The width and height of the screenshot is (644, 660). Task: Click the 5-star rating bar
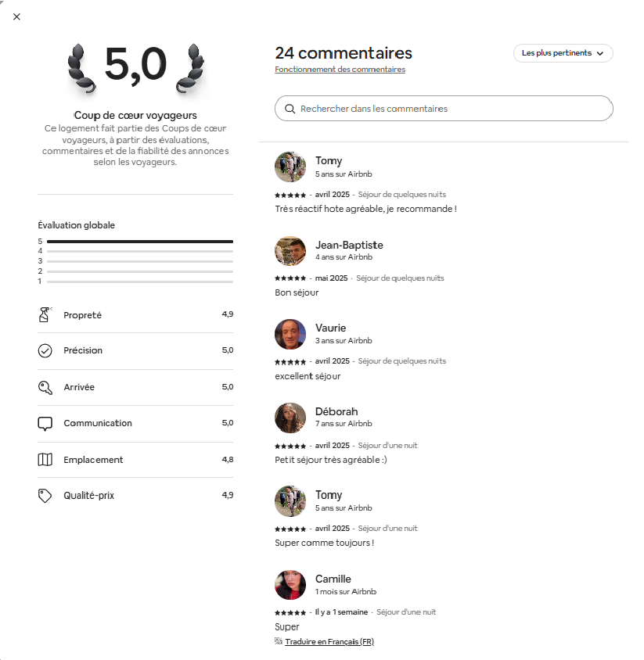[140, 242]
